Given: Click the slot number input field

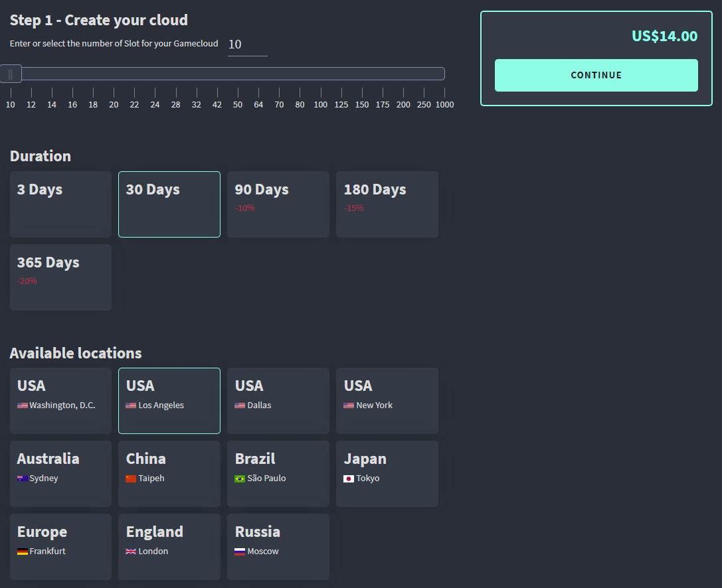Looking at the screenshot, I should pyautogui.click(x=247, y=44).
